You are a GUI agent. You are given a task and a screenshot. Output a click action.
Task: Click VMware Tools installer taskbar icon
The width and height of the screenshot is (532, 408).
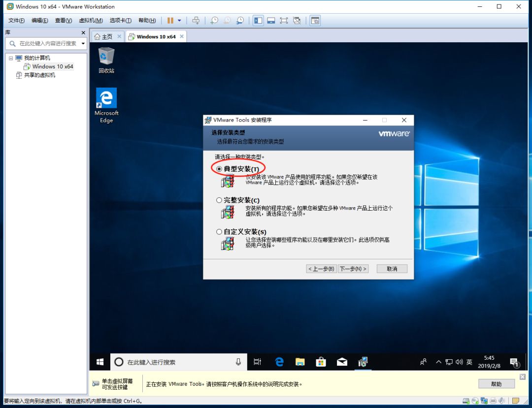click(363, 362)
